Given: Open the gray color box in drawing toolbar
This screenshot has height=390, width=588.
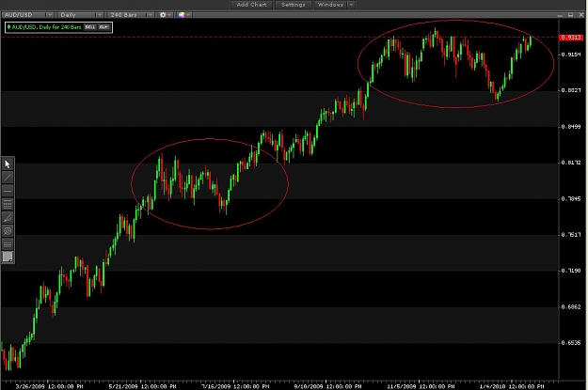Looking at the screenshot, I should [8, 257].
